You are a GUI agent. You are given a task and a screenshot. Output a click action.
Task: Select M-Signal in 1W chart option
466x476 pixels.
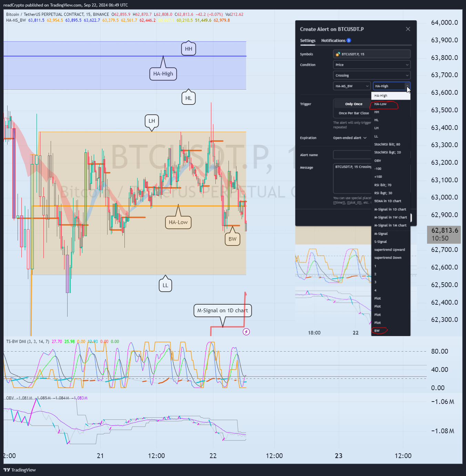pyautogui.click(x=391, y=217)
